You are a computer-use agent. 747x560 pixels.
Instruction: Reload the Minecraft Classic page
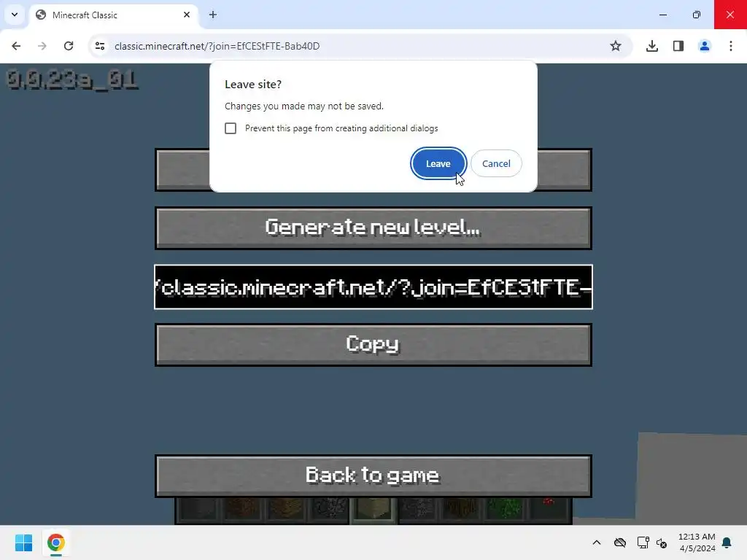pos(69,46)
